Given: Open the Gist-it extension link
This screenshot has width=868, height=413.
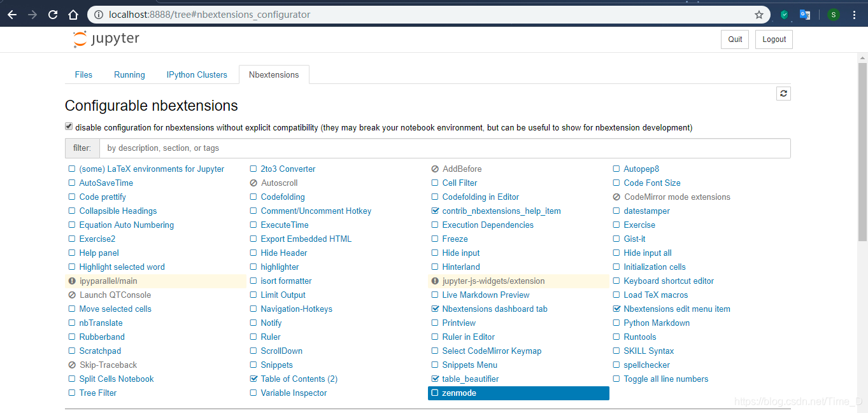Looking at the screenshot, I should tap(634, 239).
